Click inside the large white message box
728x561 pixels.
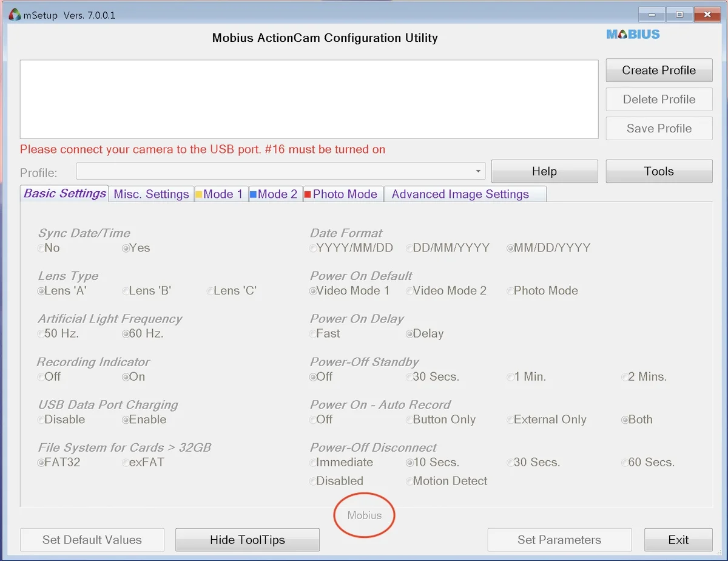click(309, 99)
